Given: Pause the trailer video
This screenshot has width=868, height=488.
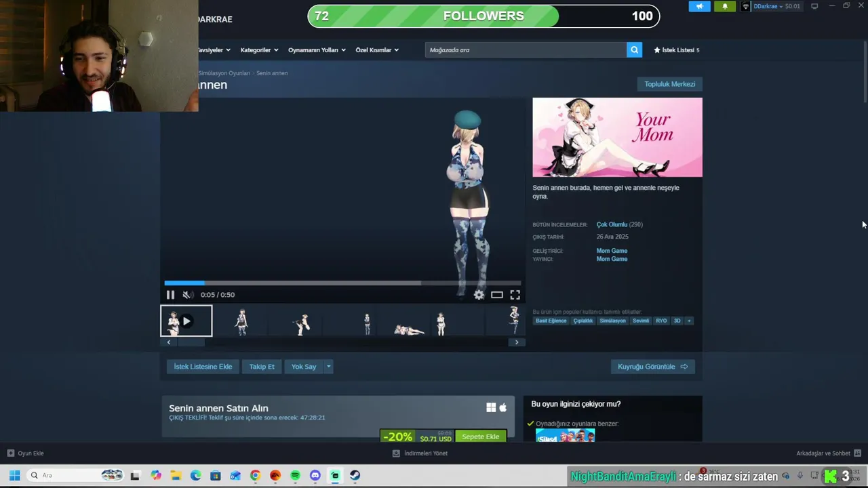Looking at the screenshot, I should (x=170, y=295).
